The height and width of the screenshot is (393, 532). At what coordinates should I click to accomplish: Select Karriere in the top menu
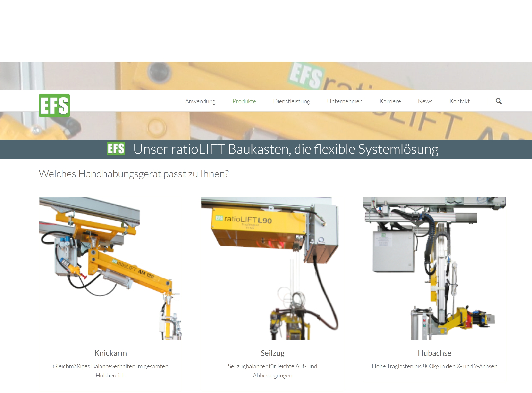click(x=390, y=101)
